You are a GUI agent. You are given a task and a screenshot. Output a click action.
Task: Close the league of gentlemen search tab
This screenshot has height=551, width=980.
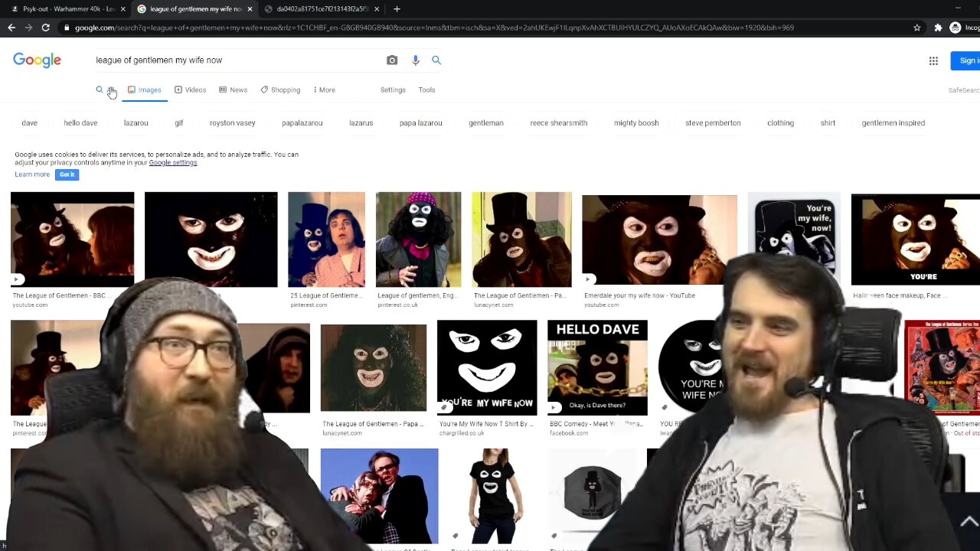tap(250, 9)
